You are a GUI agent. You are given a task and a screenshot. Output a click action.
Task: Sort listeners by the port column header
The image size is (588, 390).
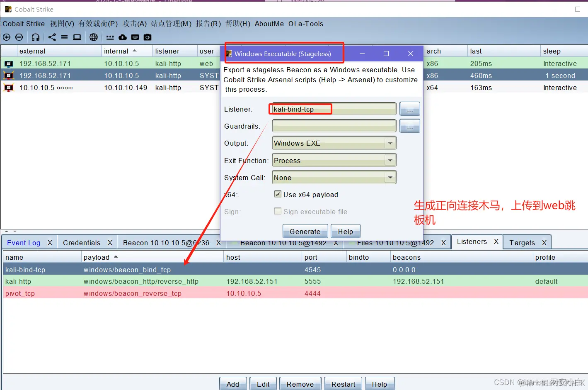tap(324, 257)
